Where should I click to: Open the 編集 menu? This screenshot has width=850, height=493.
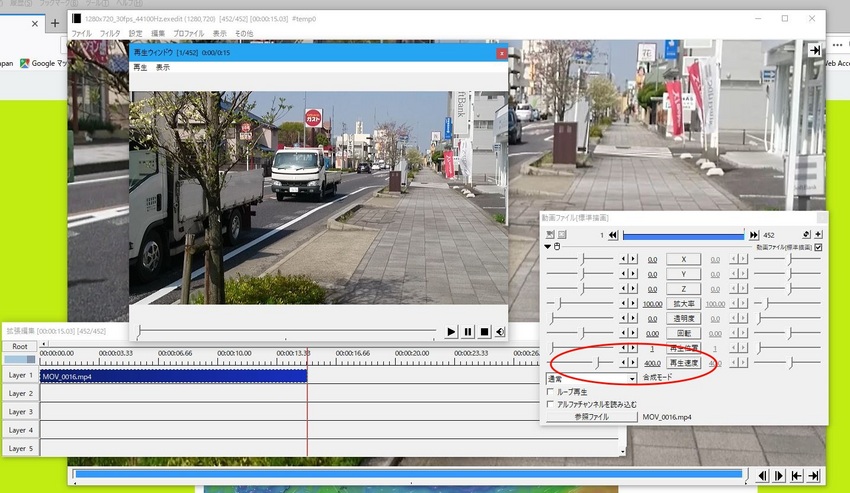[x=158, y=34]
